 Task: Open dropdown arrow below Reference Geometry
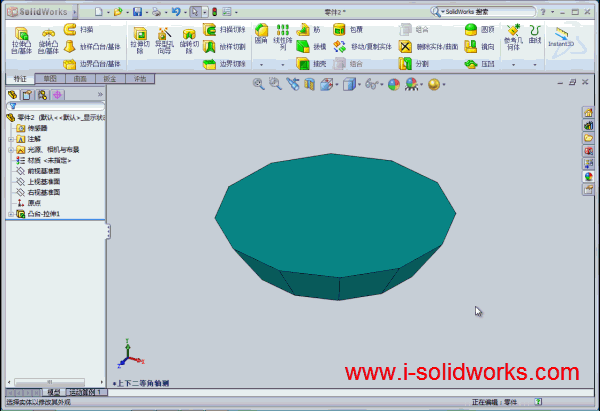(x=513, y=65)
